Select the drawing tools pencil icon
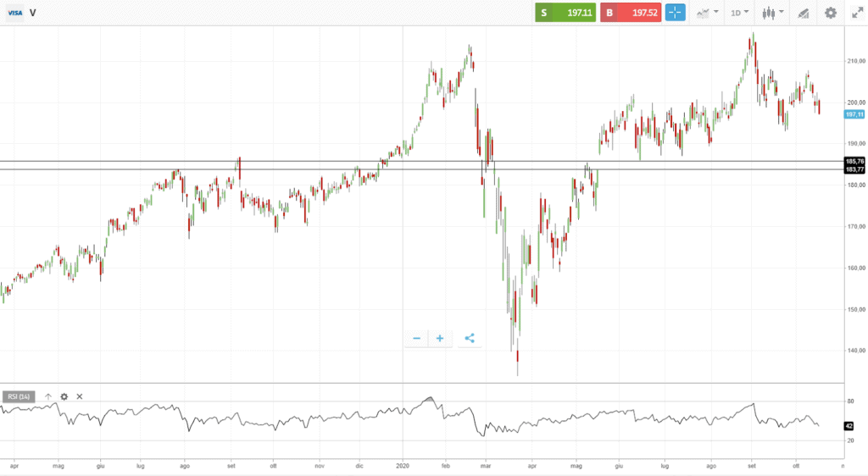 [x=804, y=14]
